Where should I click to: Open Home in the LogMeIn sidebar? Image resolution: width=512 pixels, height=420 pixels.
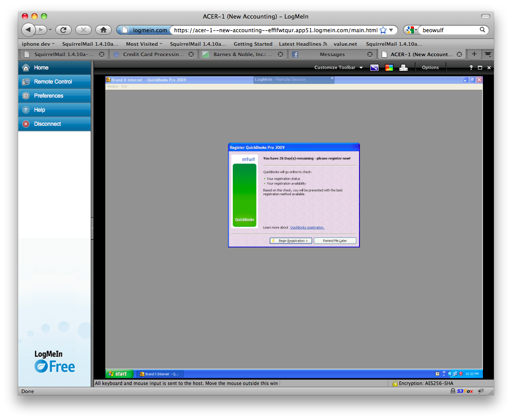54,68
